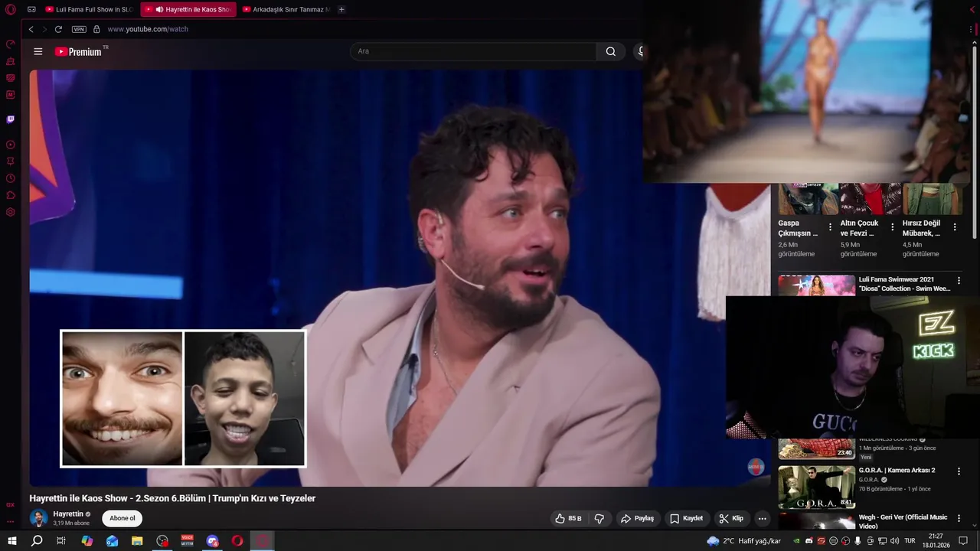Open Voicemeeter from taskbar
980x551 pixels.
(x=188, y=541)
